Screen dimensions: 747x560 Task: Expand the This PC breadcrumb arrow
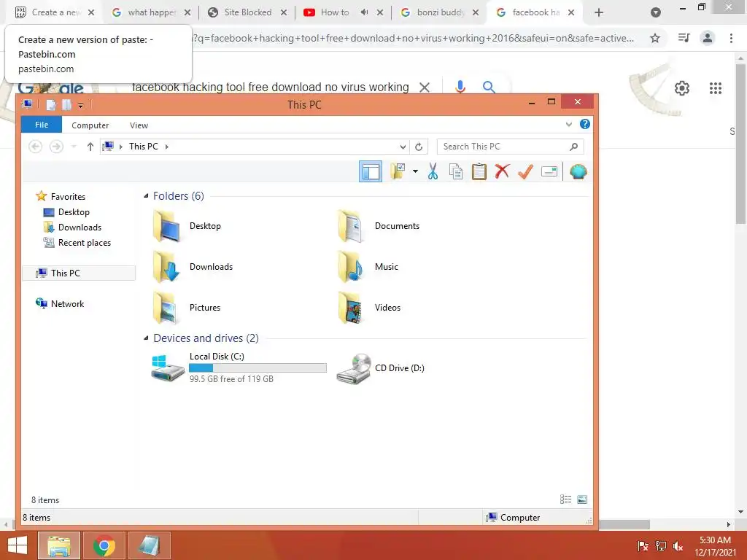(167, 147)
